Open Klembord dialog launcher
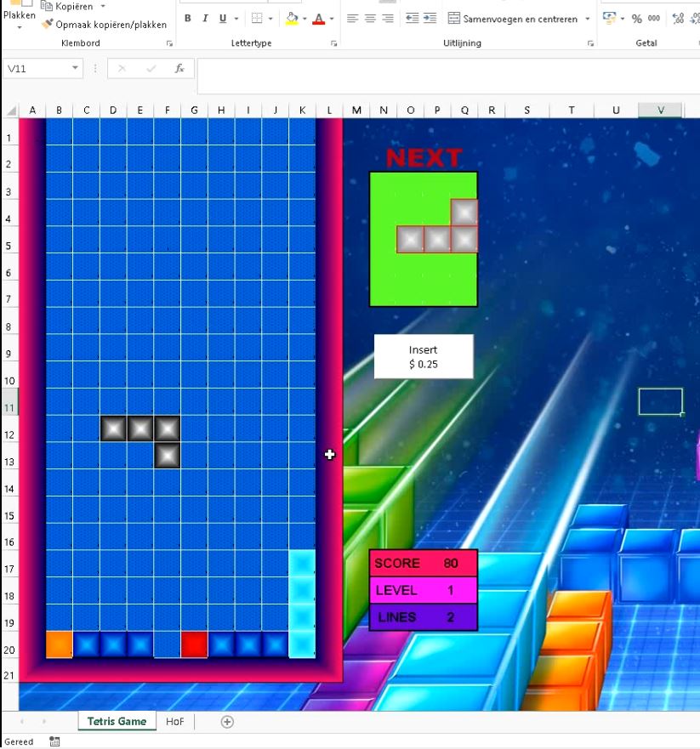700x749 pixels. [169, 43]
